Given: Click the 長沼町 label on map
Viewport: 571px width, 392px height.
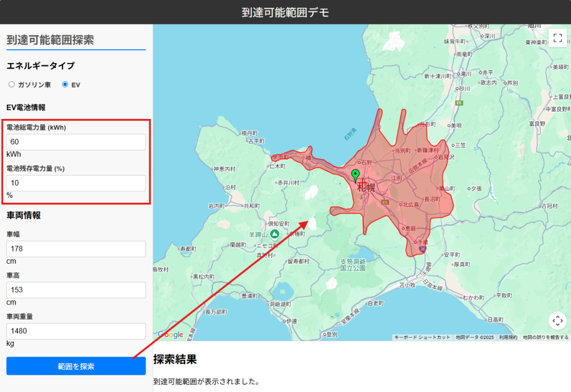Looking at the screenshot, I should click(432, 199).
